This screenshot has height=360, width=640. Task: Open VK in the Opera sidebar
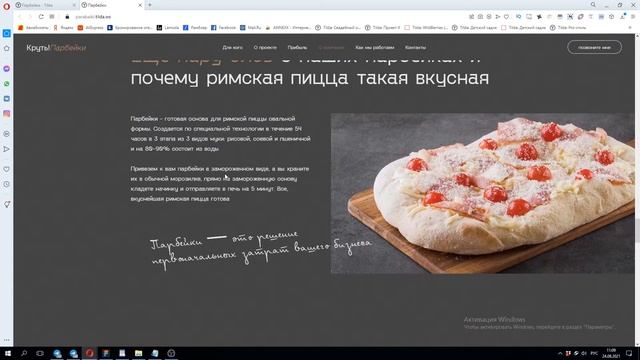tap(7, 99)
